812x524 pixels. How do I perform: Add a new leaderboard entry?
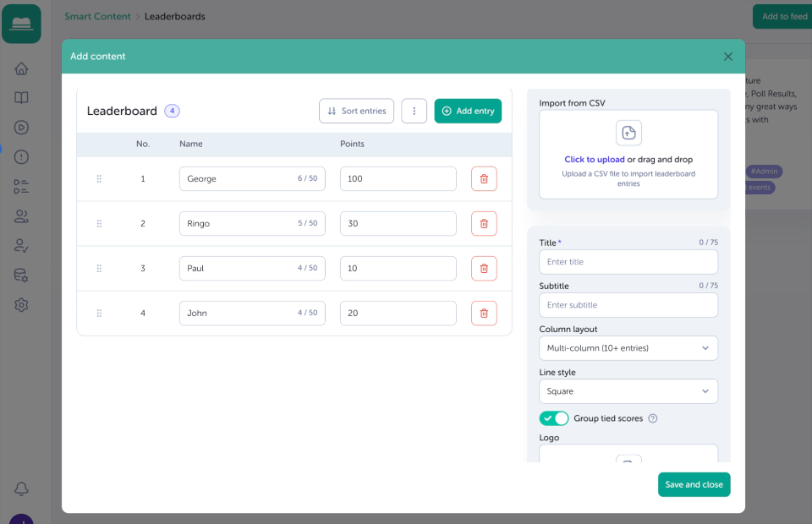tap(468, 111)
